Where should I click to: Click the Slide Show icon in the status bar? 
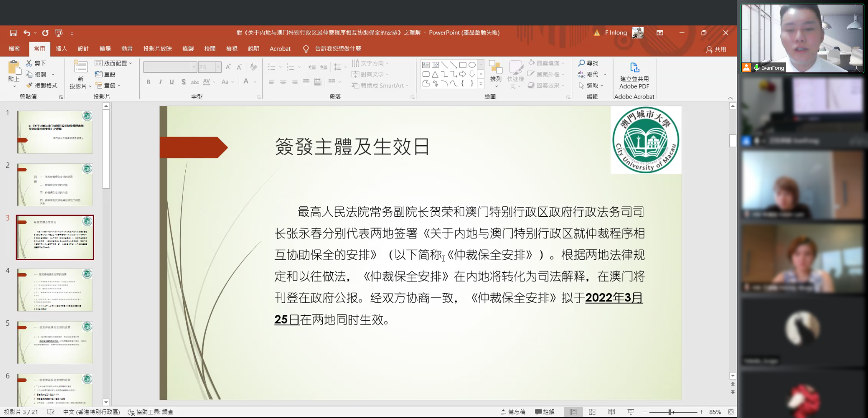pos(631,412)
